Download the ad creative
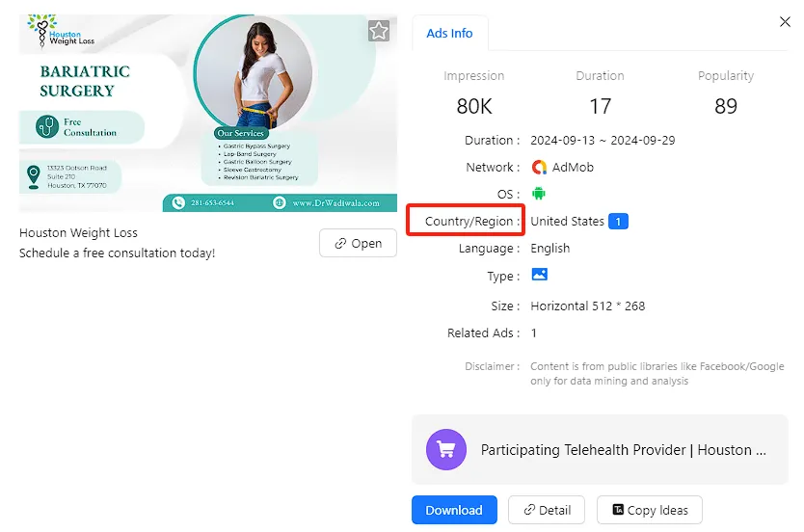The height and width of the screenshot is (532, 804). 454,511
